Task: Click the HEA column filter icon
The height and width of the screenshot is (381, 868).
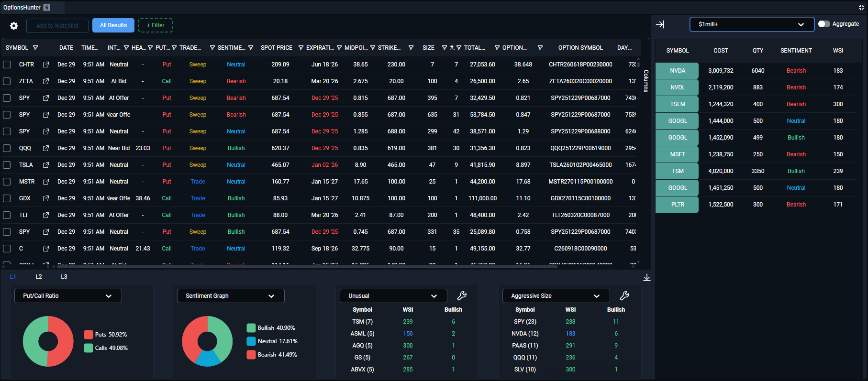Action: coord(150,48)
